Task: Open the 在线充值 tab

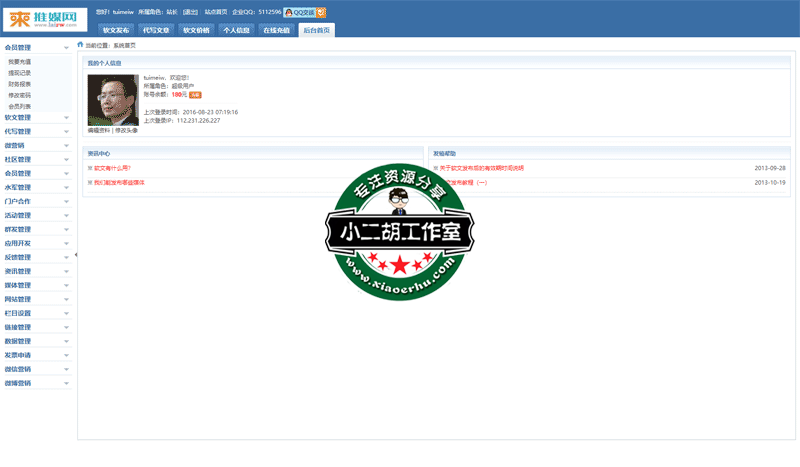Action: point(276,30)
